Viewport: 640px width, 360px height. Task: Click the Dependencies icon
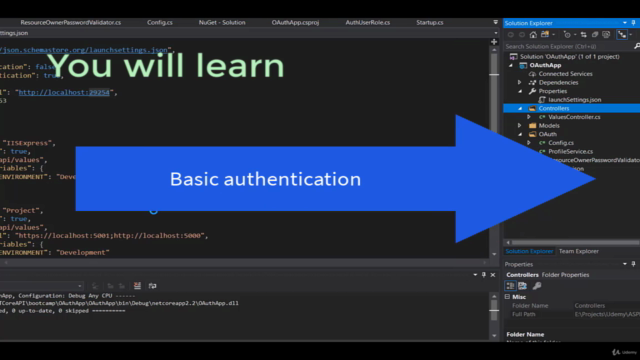tap(532, 82)
